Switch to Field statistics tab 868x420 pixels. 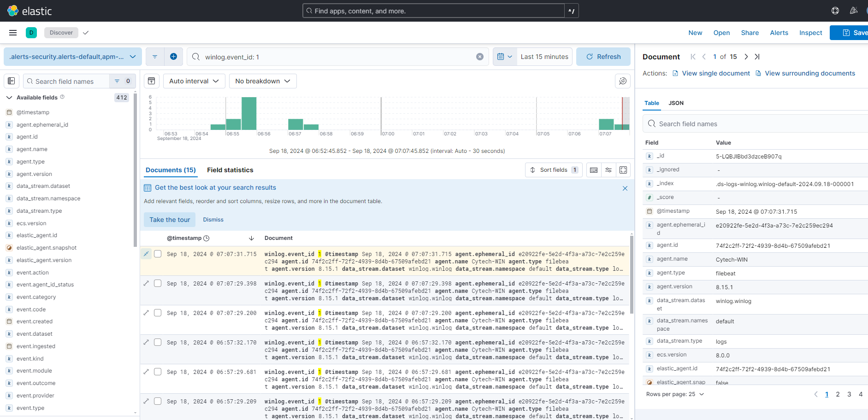pos(230,170)
